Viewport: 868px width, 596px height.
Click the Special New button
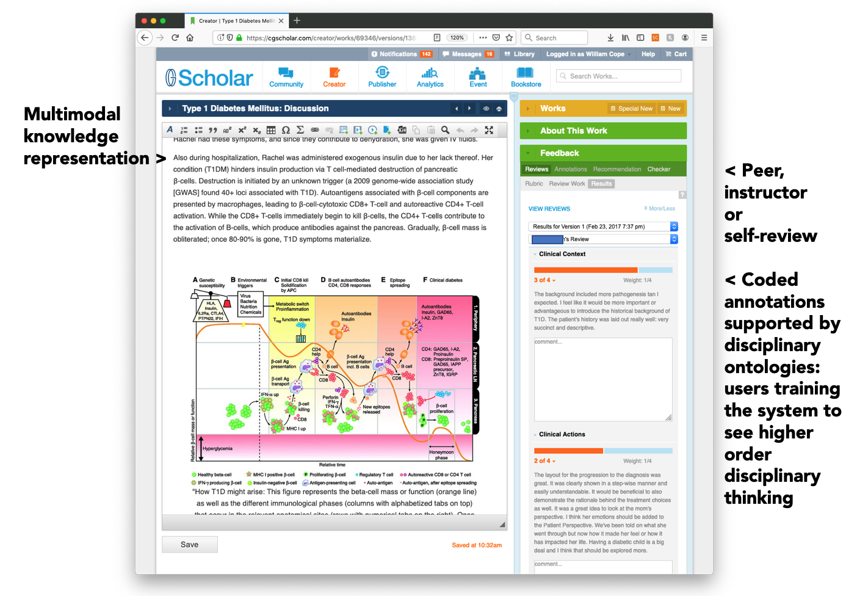632,109
